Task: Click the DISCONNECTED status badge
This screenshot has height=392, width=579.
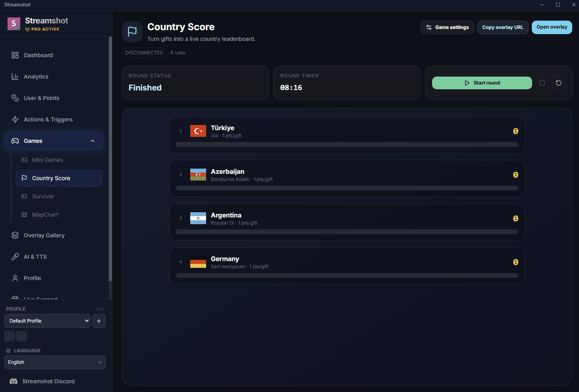Action: pos(144,53)
